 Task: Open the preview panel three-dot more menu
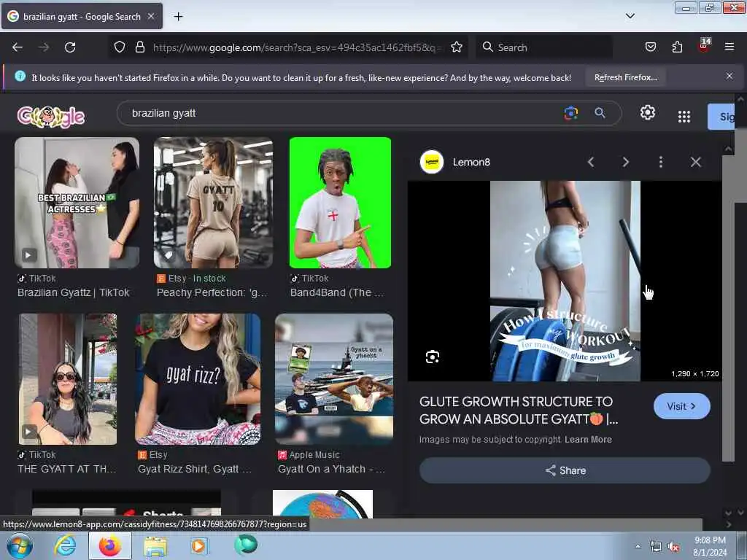tap(660, 162)
